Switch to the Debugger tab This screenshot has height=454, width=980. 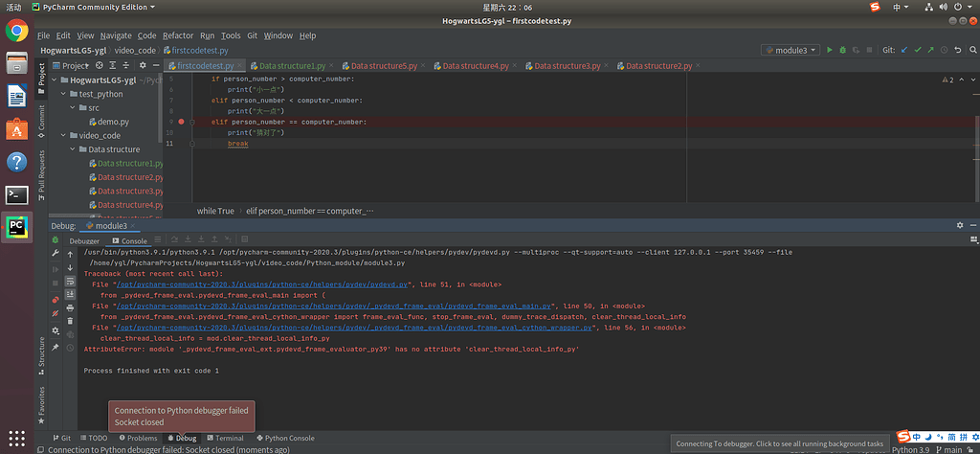pos(84,240)
